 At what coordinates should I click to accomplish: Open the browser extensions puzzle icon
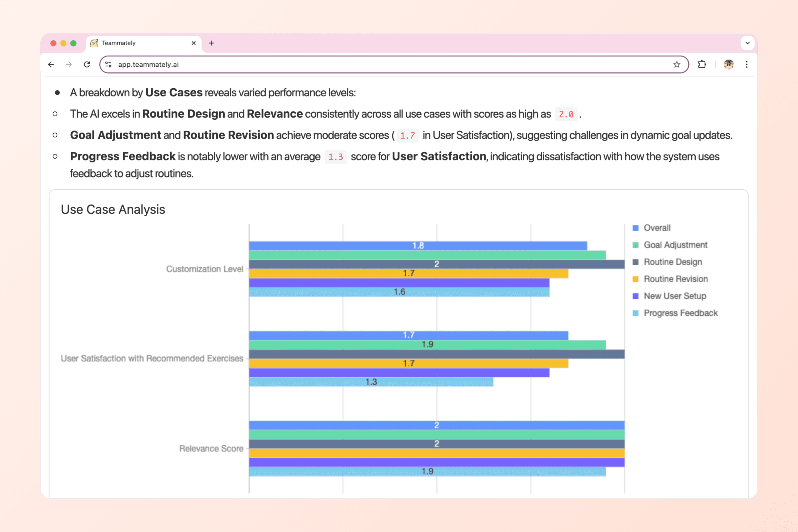(x=702, y=64)
